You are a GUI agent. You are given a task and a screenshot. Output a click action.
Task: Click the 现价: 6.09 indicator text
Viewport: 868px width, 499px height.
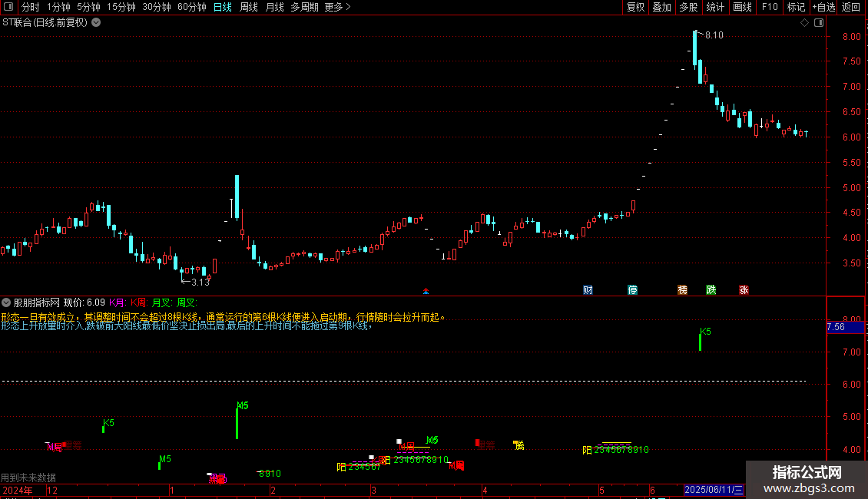(x=84, y=302)
